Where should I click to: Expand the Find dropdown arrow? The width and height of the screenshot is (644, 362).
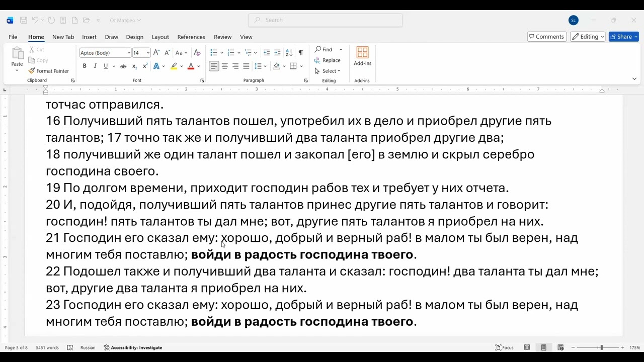coord(341,49)
